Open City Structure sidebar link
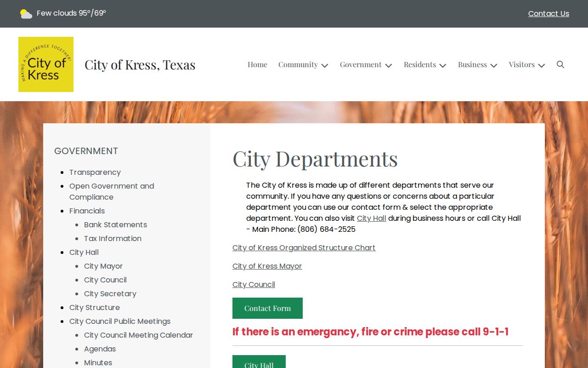Image resolution: width=588 pixels, height=368 pixels. pyautogui.click(x=95, y=307)
